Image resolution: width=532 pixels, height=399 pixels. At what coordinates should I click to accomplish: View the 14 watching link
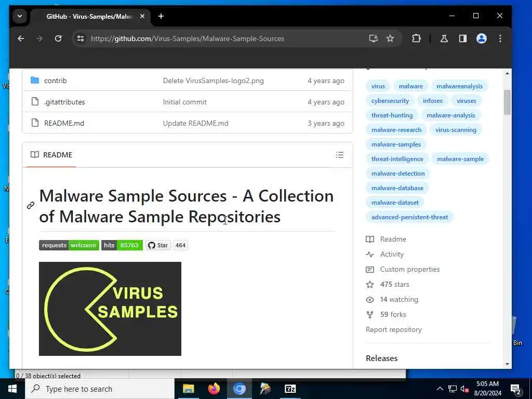pos(392,300)
